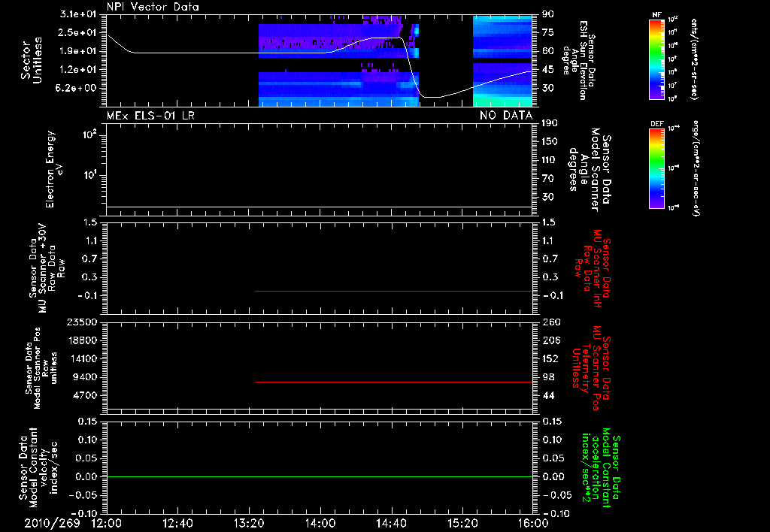
Task: Click the "4700" scanner position tick label
Action: click(x=85, y=395)
